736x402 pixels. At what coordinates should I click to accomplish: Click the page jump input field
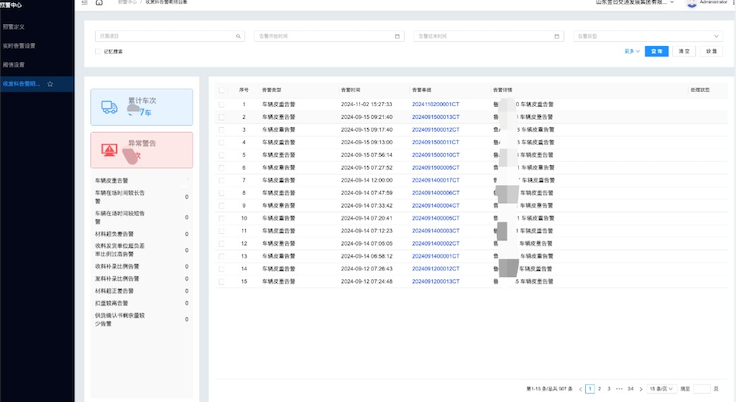coord(702,389)
